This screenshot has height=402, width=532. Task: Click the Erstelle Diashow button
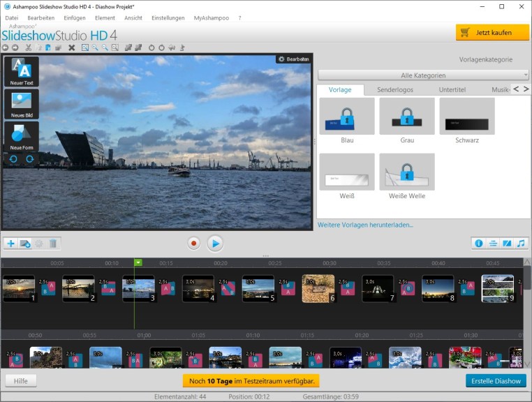[x=496, y=380]
